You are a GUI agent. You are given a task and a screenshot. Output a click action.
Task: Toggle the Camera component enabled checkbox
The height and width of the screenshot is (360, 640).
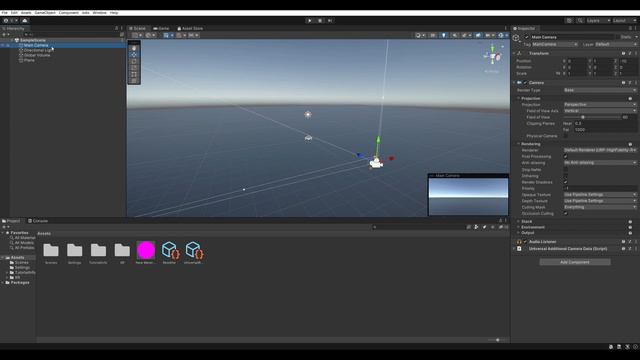tap(526, 82)
